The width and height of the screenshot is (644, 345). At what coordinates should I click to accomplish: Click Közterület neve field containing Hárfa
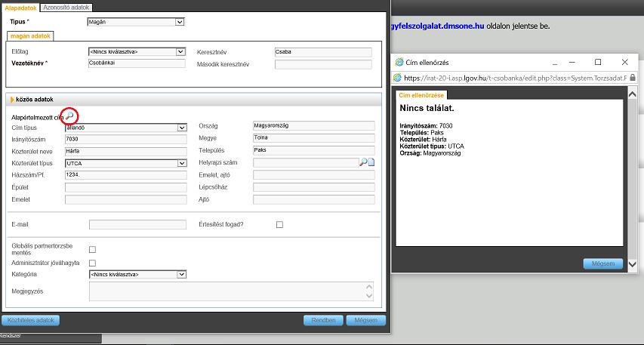[125, 151]
